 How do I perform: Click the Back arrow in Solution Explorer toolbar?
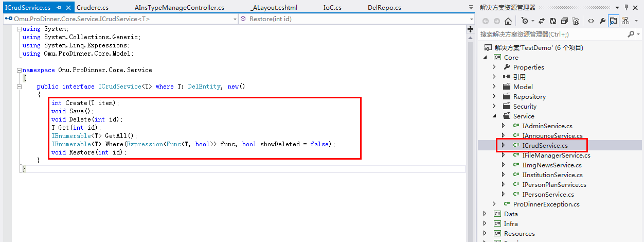click(485, 21)
